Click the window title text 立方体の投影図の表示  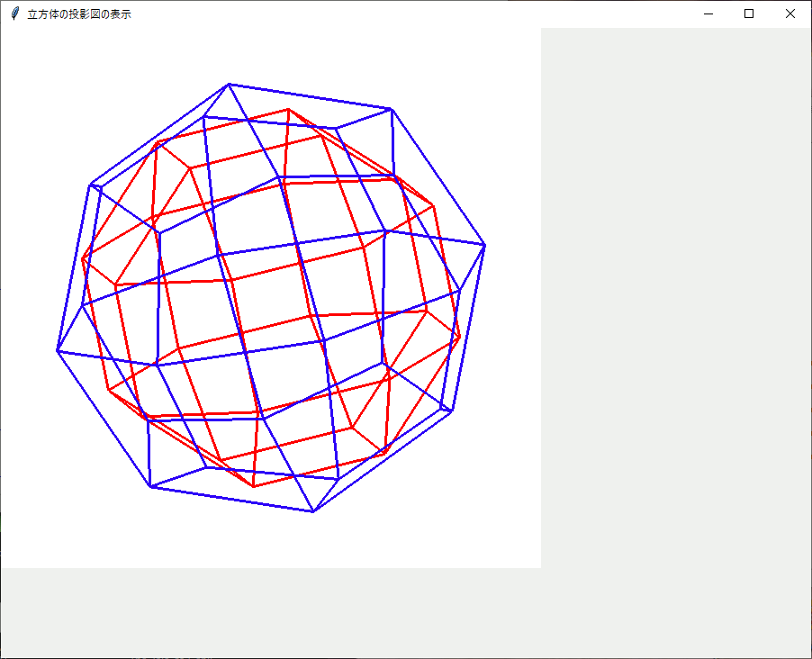click(x=79, y=14)
